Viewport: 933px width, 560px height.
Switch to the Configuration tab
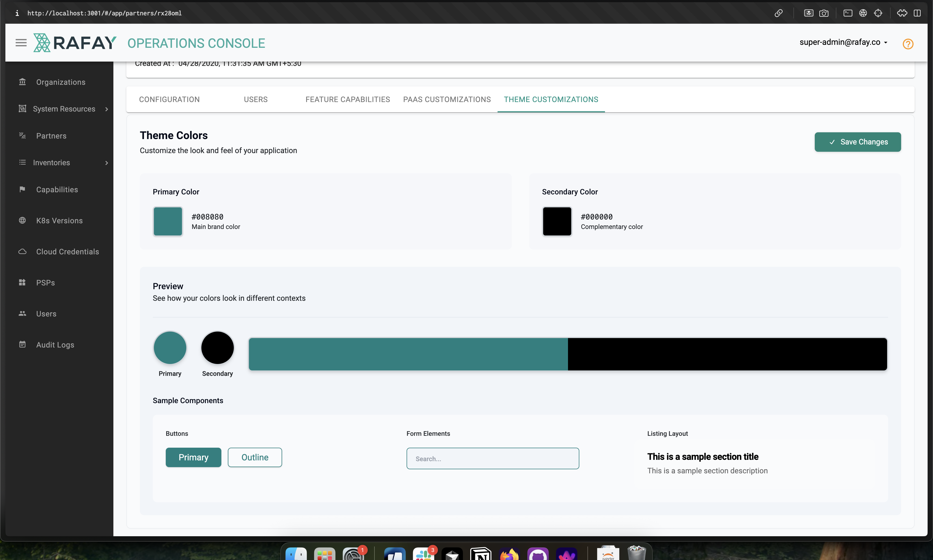(x=169, y=100)
